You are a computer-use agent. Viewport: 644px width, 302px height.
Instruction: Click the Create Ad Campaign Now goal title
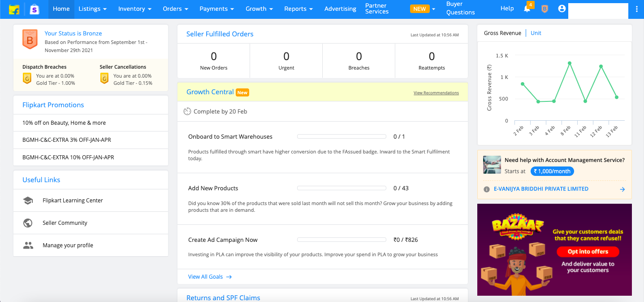[223, 240]
